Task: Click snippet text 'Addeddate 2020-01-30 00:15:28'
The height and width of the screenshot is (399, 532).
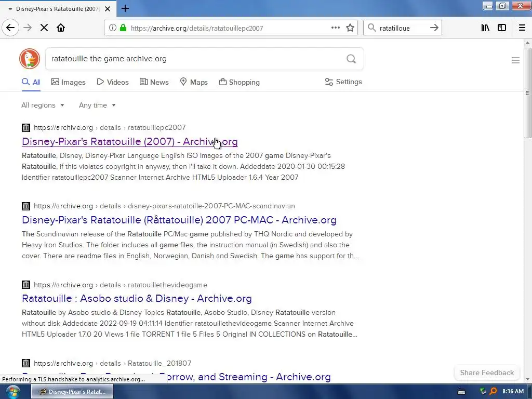Action: [x=294, y=166]
